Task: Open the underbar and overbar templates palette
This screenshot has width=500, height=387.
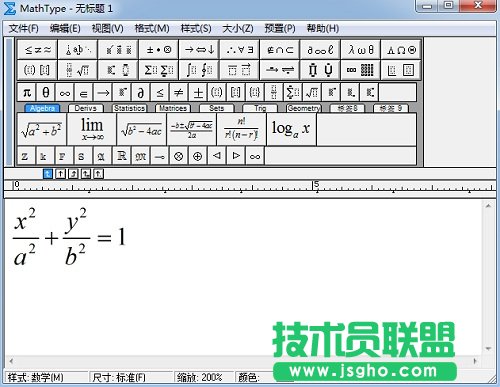Action: 240,70
